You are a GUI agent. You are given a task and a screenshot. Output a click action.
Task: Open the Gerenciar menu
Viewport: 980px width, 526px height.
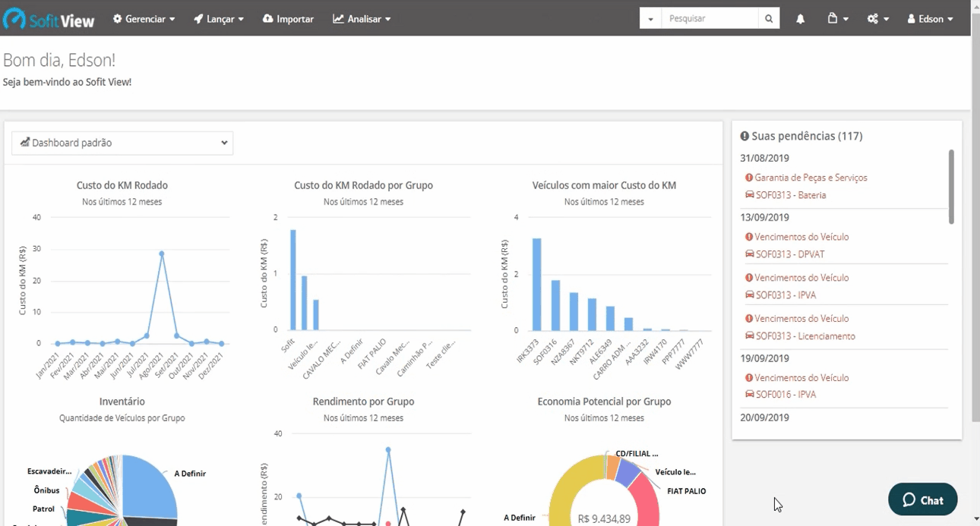tap(144, 19)
